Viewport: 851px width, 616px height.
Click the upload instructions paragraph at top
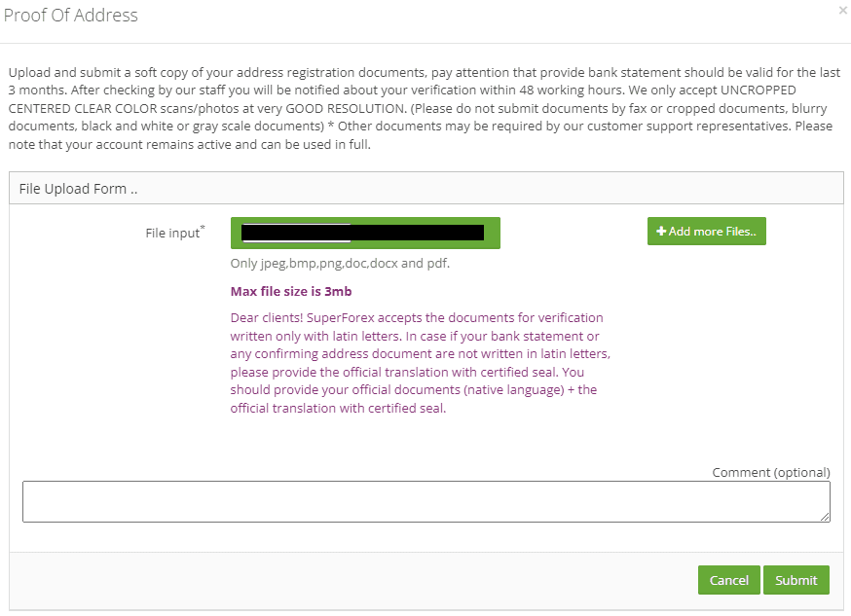tap(424, 108)
